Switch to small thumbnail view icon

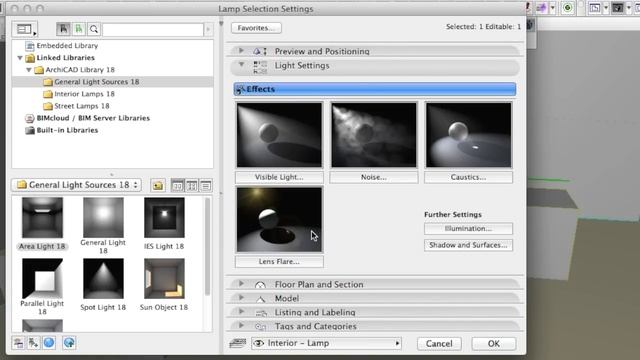click(x=191, y=186)
